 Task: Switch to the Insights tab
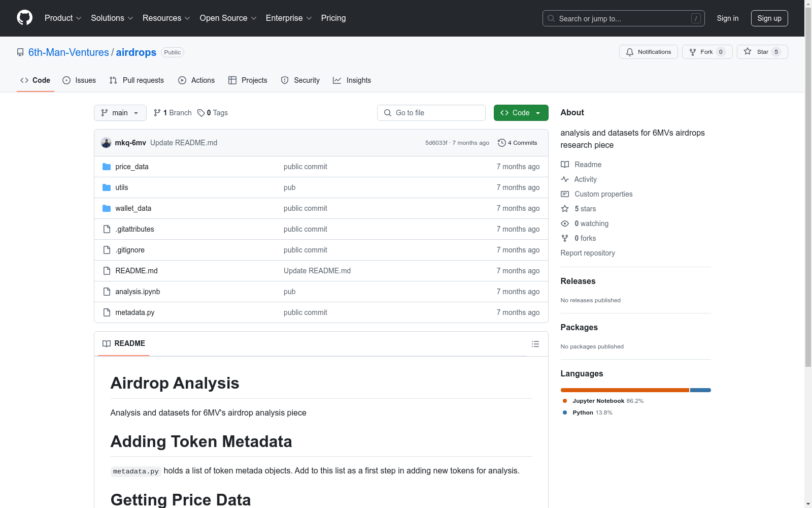pyautogui.click(x=352, y=80)
